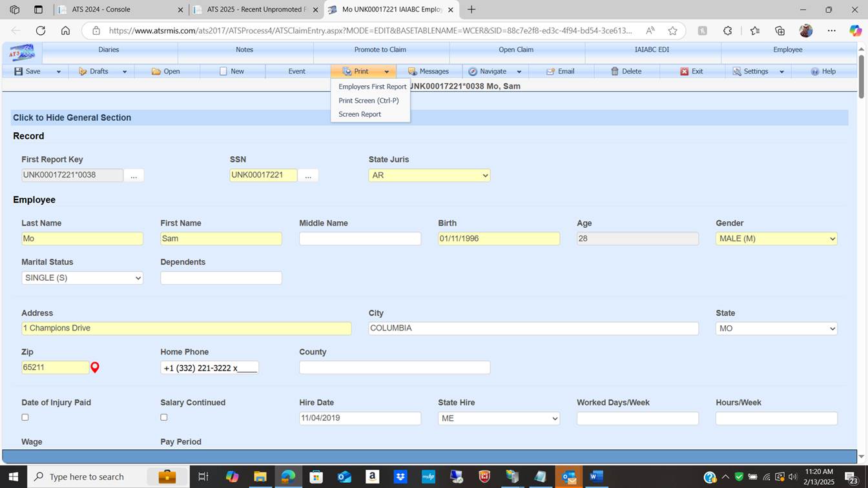This screenshot has height=488, width=868.
Task: Click into the Middle Name field
Action: point(360,239)
